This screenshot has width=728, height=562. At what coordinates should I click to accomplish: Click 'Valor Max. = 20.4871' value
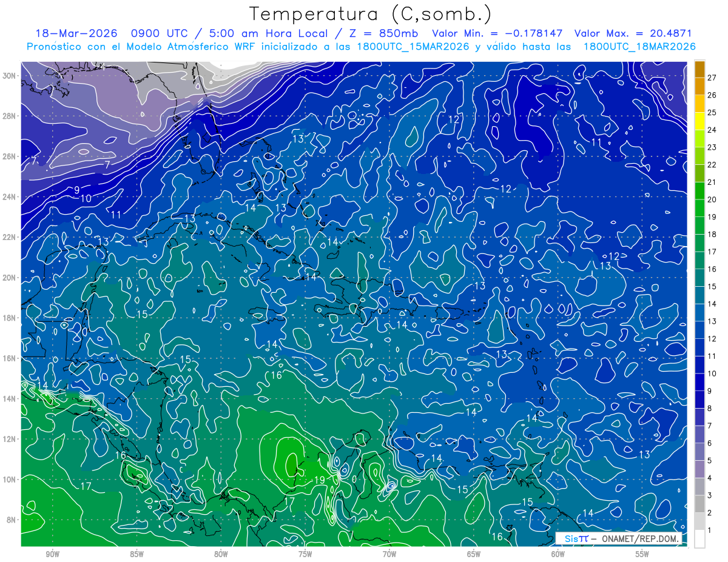pos(633,33)
